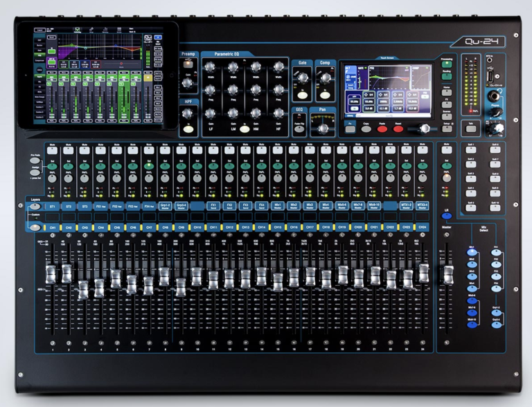Viewport: 532px width, 407px height.
Task: Tap the PEQ curve on the touch screen
Action: pos(389,78)
